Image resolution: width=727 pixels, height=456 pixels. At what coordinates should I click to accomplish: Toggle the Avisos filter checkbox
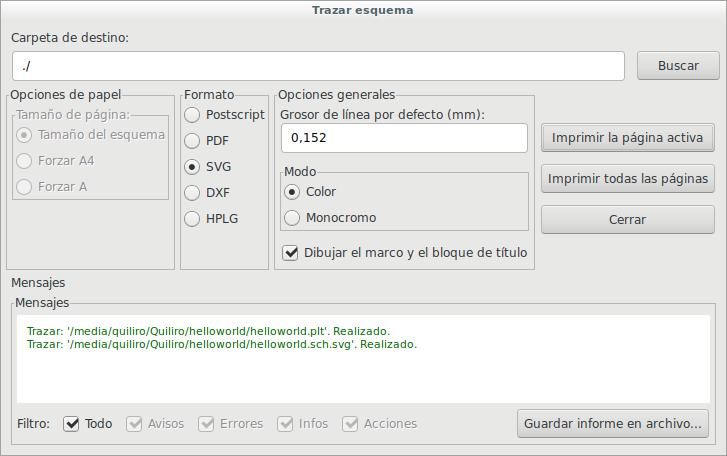point(134,423)
